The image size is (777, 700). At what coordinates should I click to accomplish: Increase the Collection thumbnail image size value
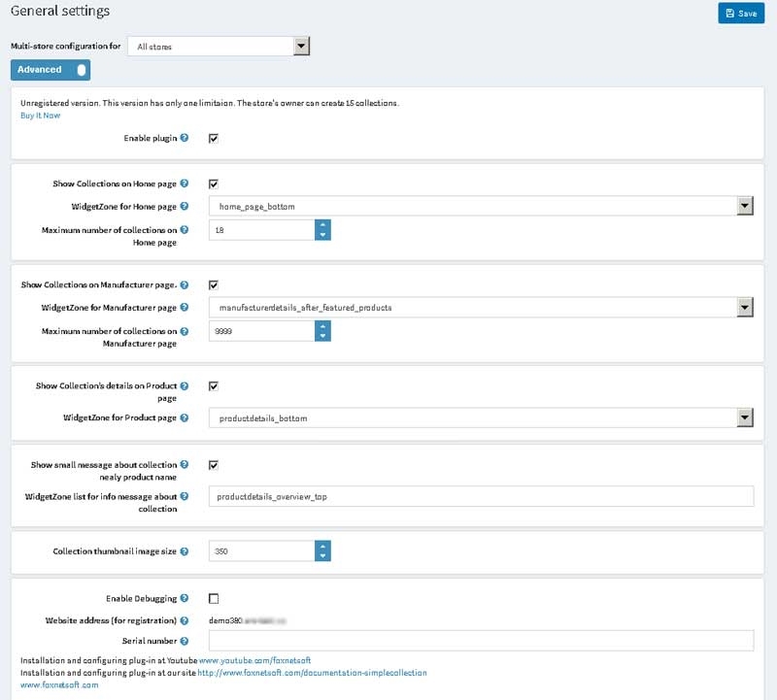click(x=322, y=546)
